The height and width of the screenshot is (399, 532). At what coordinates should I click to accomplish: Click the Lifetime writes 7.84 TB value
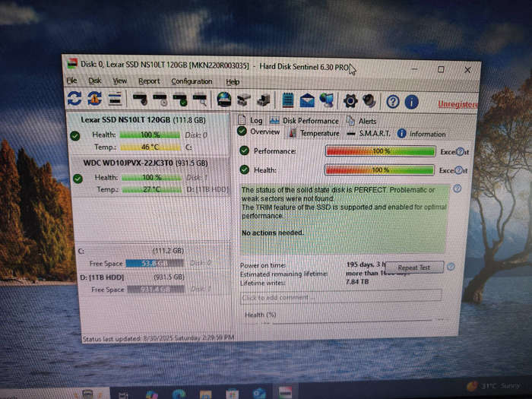[x=357, y=282]
